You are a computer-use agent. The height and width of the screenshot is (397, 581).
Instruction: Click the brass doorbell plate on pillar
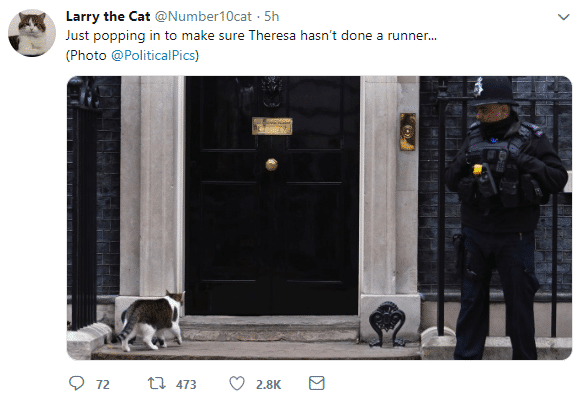point(408,132)
